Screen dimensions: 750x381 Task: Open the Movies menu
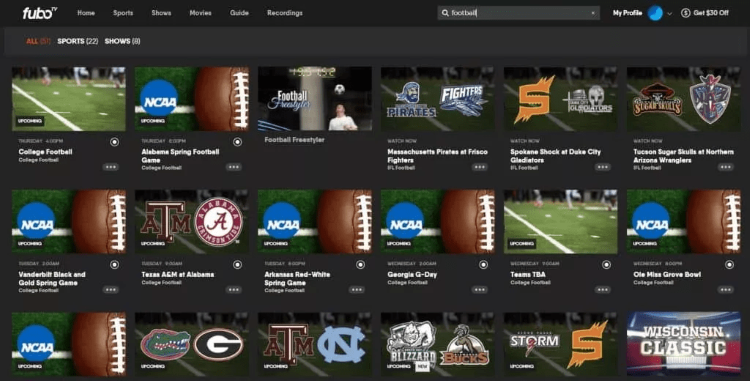tap(200, 13)
